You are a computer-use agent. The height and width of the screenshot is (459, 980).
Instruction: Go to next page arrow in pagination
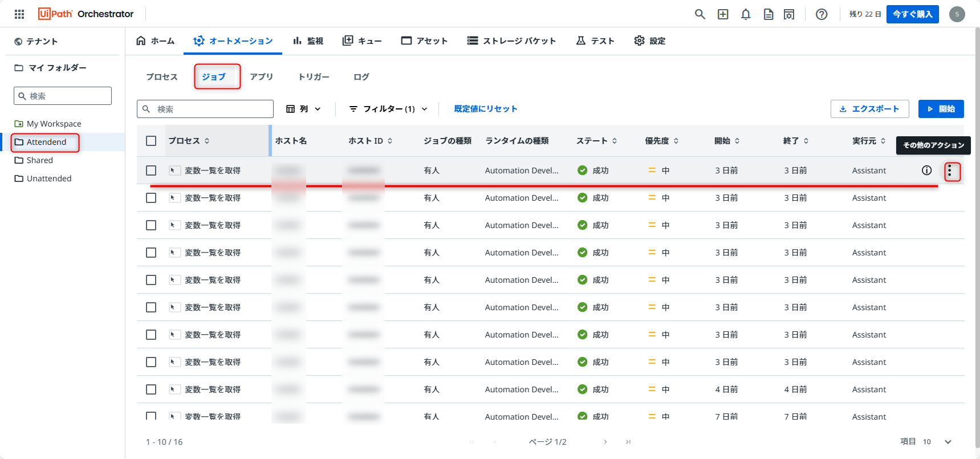(x=605, y=442)
